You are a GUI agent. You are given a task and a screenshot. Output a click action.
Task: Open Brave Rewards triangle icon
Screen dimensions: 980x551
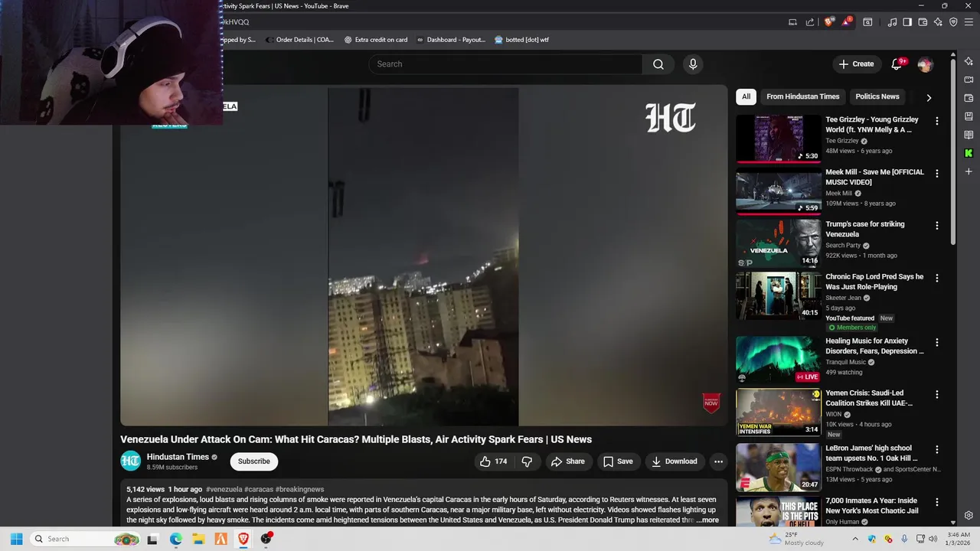(x=847, y=22)
